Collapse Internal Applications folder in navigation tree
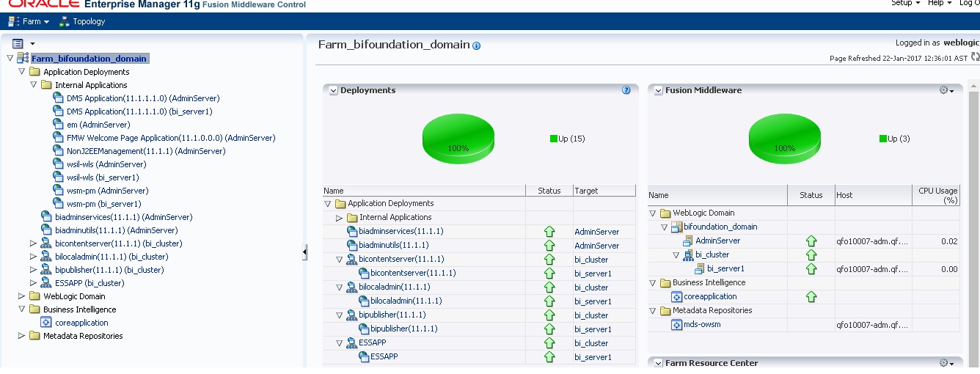Screen dimensions: 980x374 [33, 85]
